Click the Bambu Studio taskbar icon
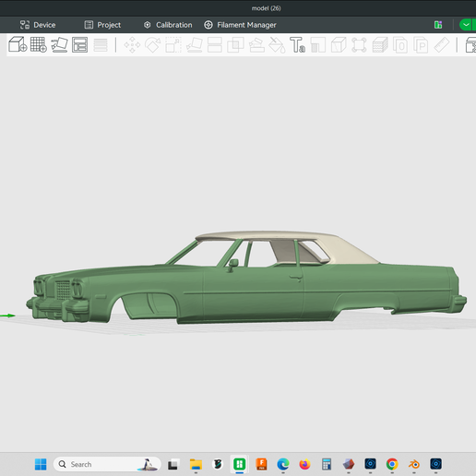 pos(240,464)
